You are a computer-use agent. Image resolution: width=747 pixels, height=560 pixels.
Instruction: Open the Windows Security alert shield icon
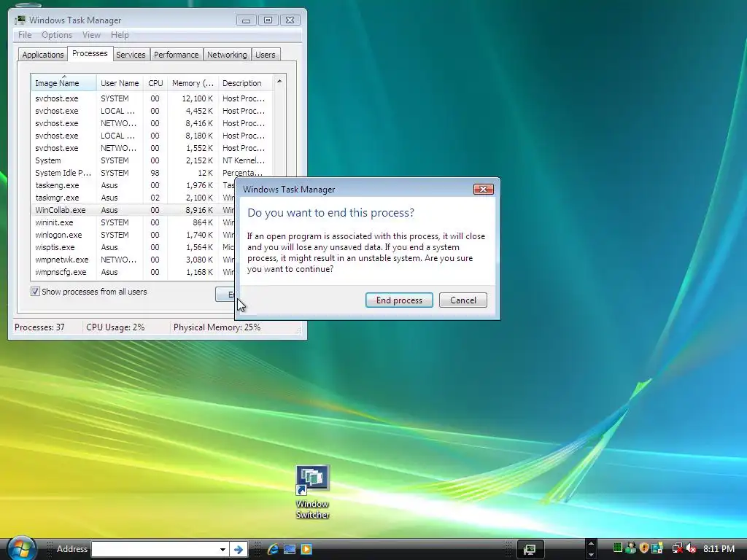[644, 548]
